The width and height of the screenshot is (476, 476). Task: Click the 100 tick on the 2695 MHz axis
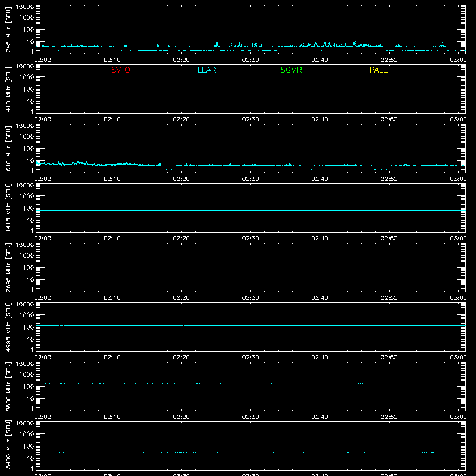[29, 268]
